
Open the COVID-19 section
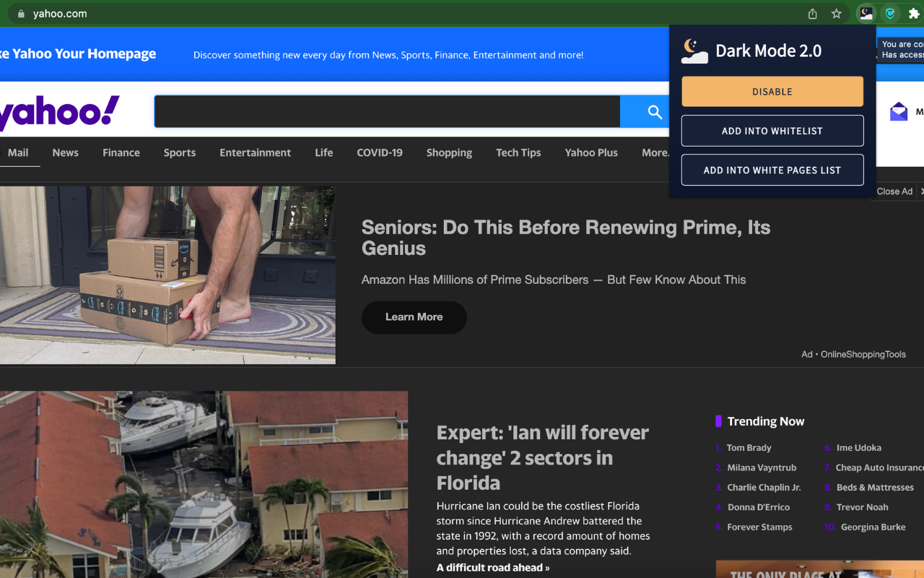coord(380,152)
